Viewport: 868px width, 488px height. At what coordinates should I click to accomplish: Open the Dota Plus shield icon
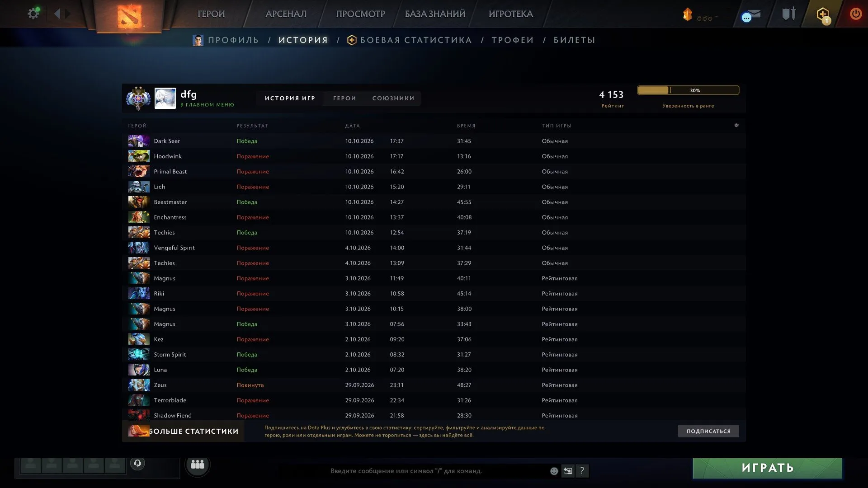pos(822,14)
